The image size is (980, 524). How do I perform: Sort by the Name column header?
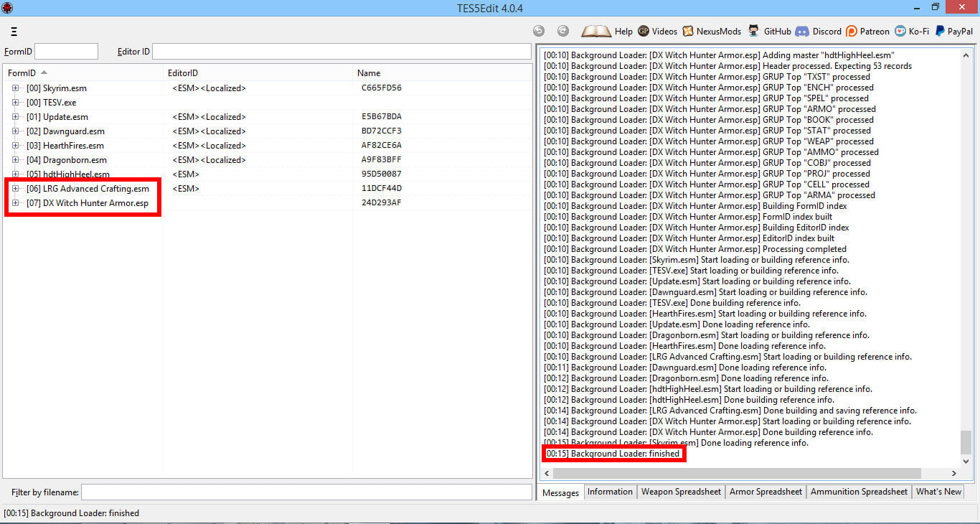(x=442, y=73)
